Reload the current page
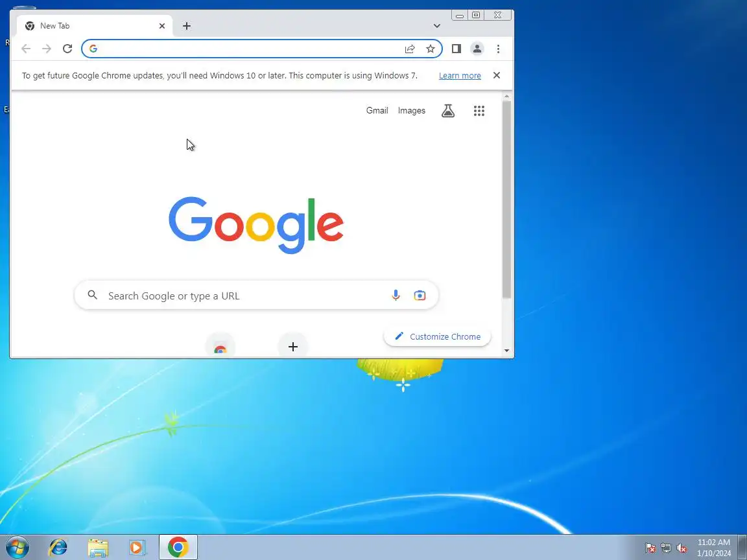The height and width of the screenshot is (560, 747). tap(67, 49)
